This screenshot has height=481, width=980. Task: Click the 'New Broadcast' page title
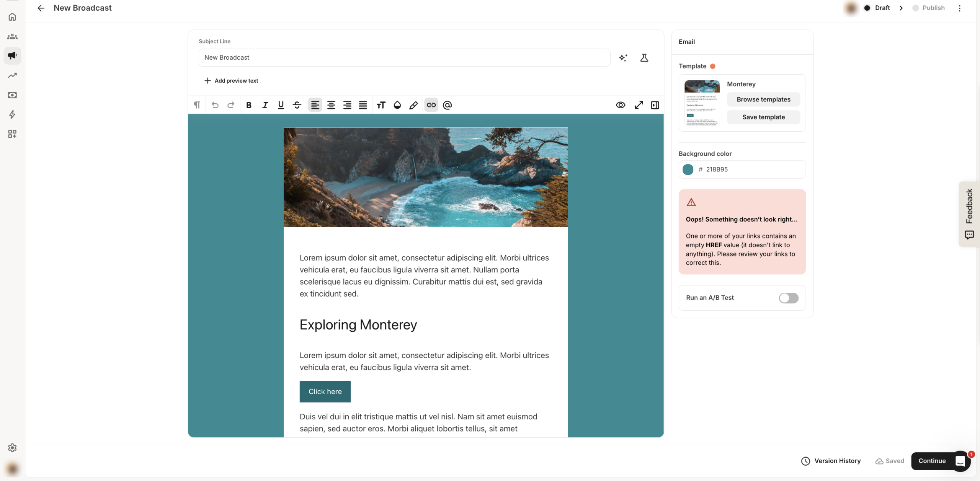83,8
